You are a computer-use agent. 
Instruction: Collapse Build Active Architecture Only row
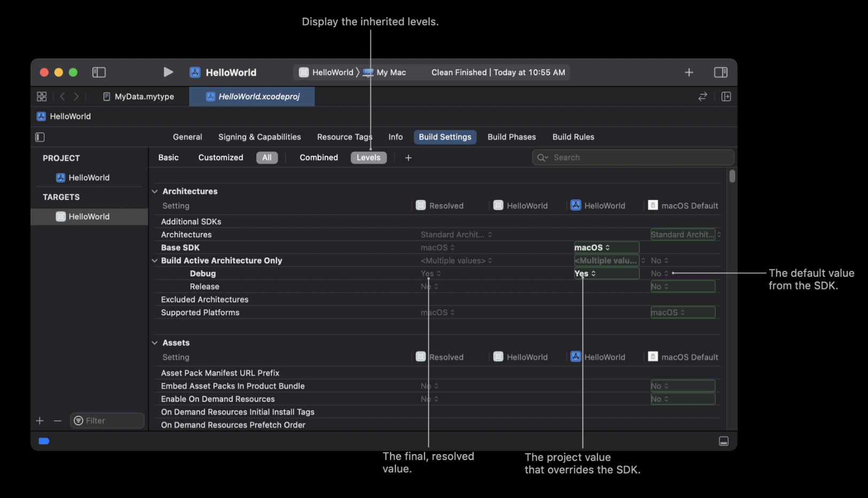click(154, 260)
